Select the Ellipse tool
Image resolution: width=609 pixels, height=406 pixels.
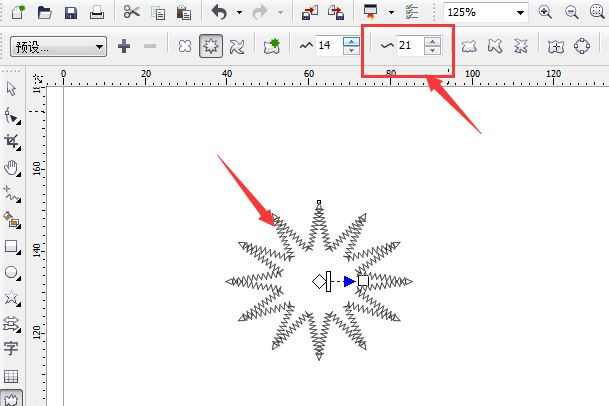(12, 273)
